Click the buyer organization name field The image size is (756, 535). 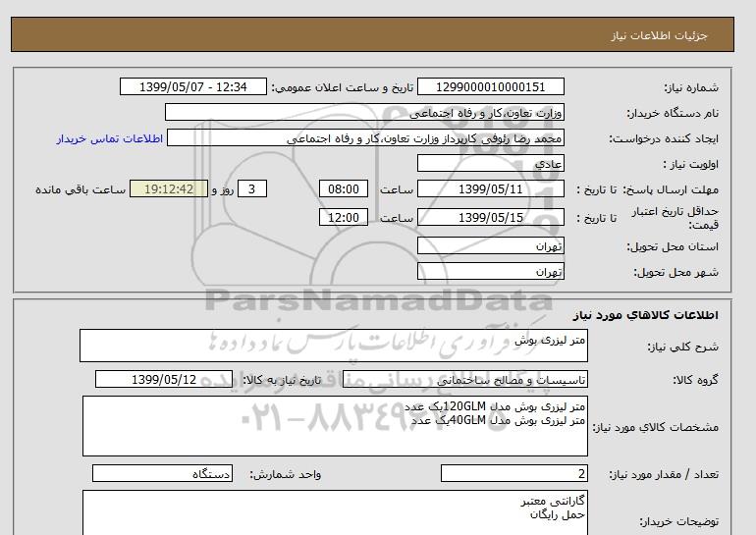(x=364, y=112)
